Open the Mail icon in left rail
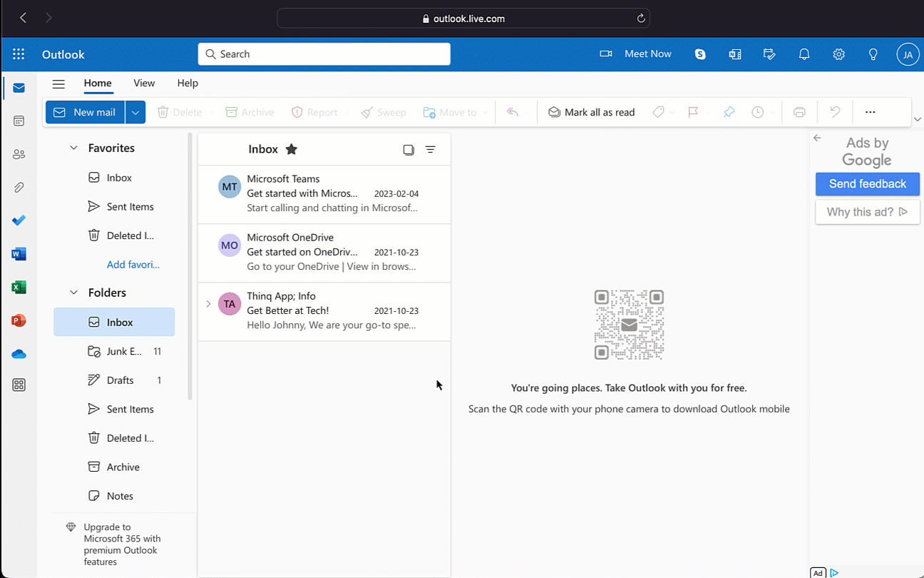This screenshot has height=578, width=924. [19, 88]
